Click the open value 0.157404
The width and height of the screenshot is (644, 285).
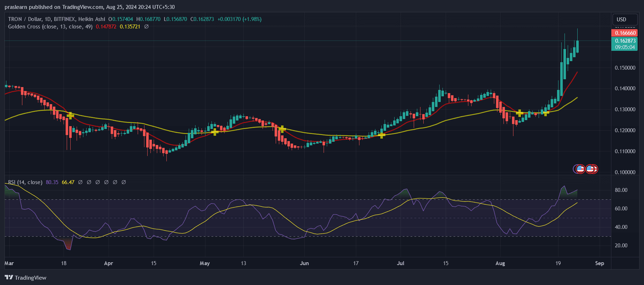(x=122, y=19)
